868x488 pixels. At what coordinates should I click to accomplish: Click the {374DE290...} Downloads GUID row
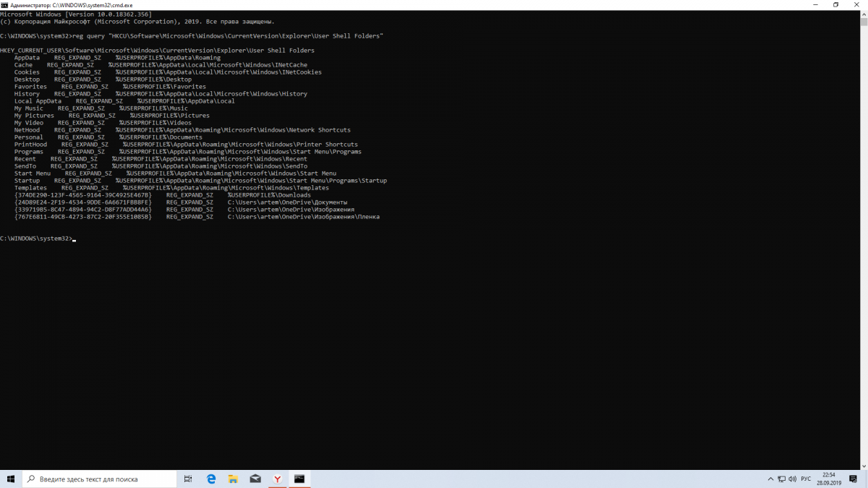coord(162,194)
